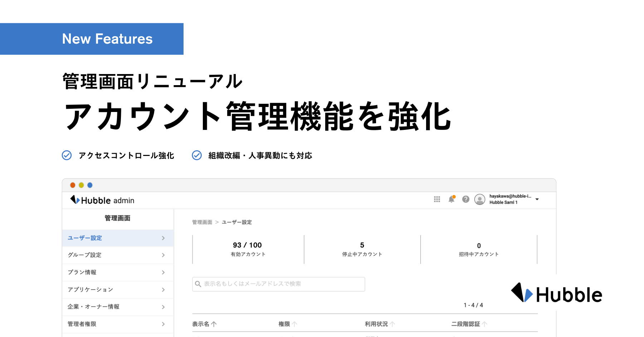Open the apps grid launcher icon
The height and width of the screenshot is (337, 644).
pyautogui.click(x=437, y=199)
